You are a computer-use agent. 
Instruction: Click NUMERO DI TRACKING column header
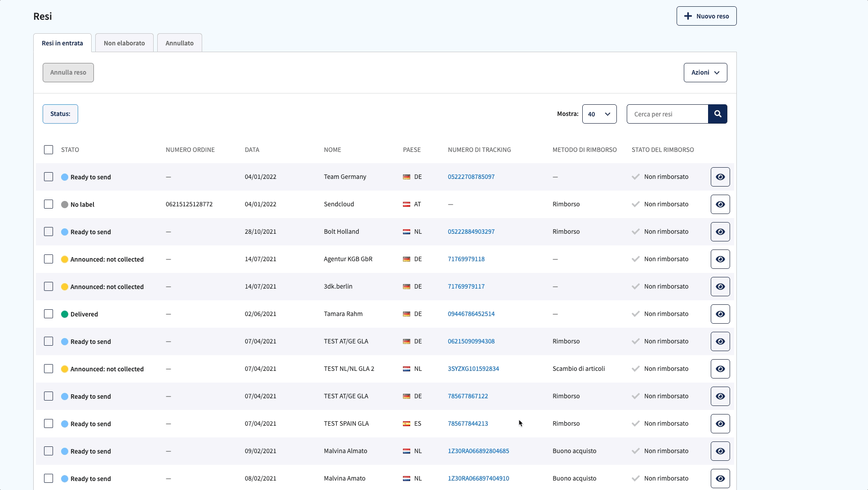[479, 150]
